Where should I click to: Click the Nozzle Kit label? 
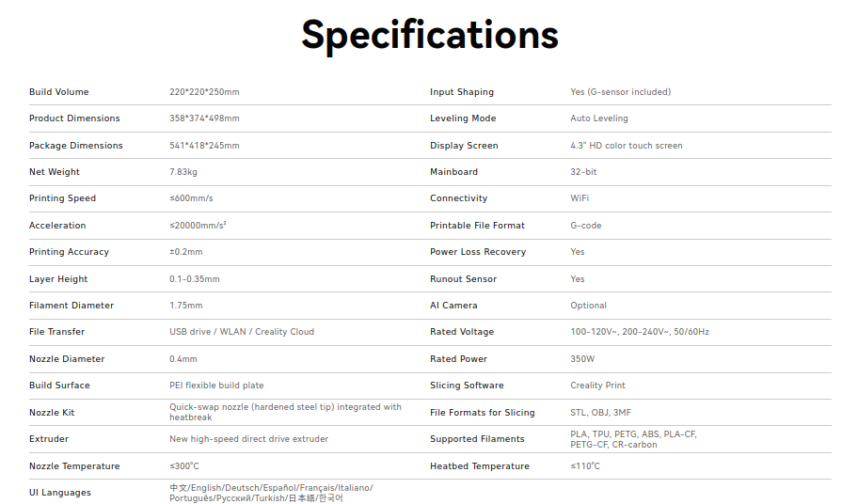(52, 413)
